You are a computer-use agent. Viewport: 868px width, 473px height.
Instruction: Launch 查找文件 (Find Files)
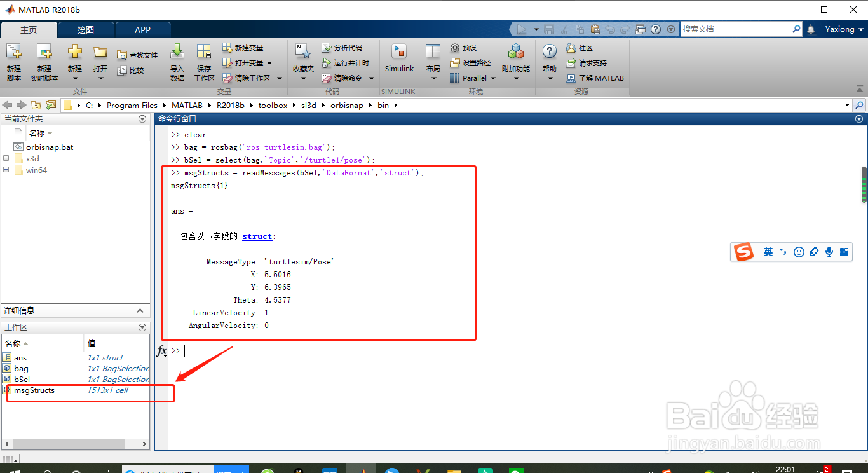(137, 55)
